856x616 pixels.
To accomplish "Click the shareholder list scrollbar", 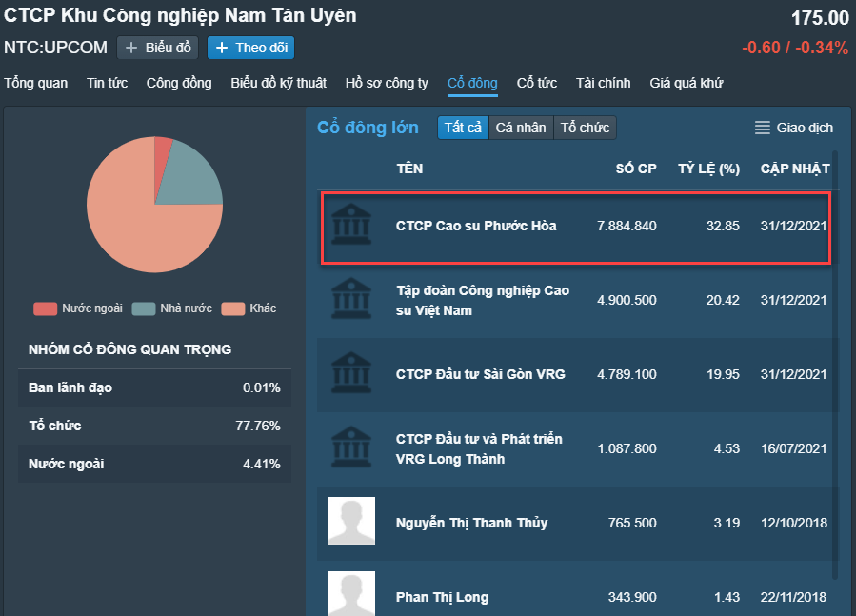I will tap(835, 365).
